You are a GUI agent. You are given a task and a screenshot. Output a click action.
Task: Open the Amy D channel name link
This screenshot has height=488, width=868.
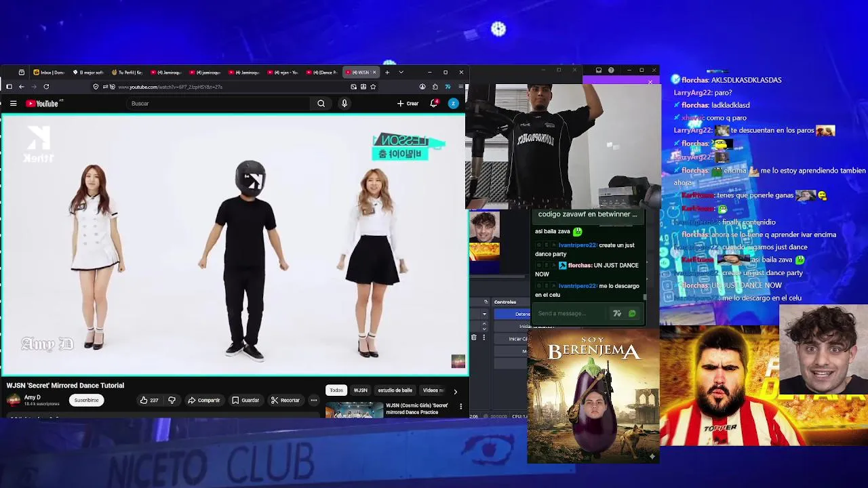tap(32, 397)
